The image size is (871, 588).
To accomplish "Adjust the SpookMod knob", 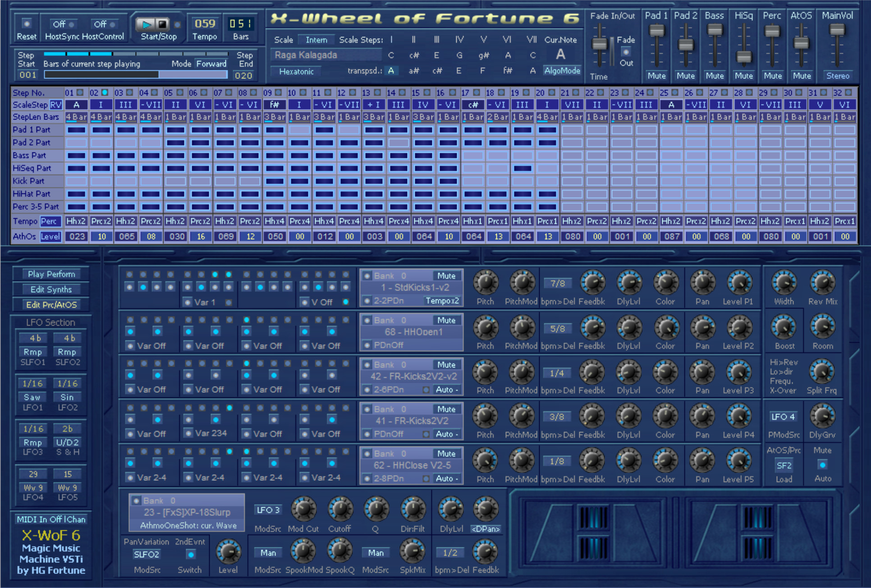I will click(x=303, y=551).
